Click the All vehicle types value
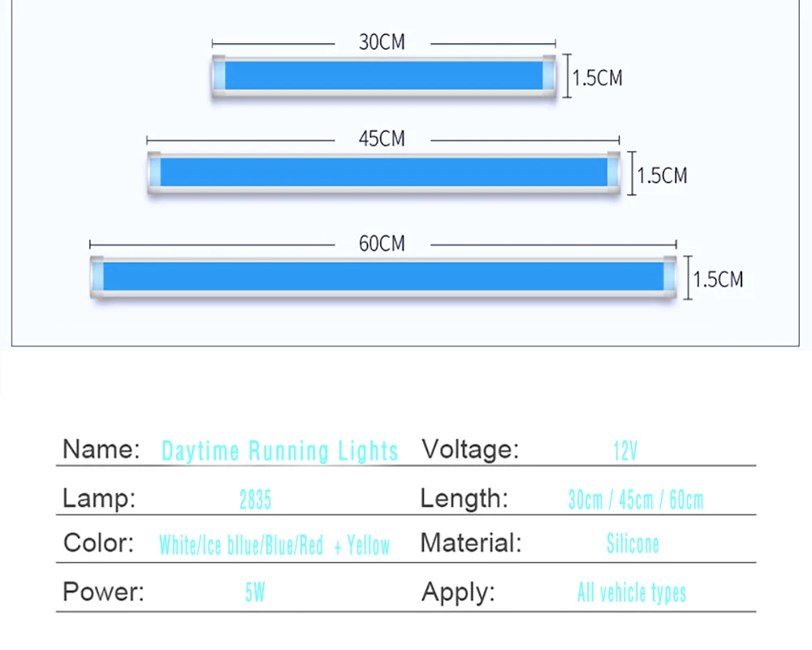This screenshot has height=650, width=812. pos(632,592)
